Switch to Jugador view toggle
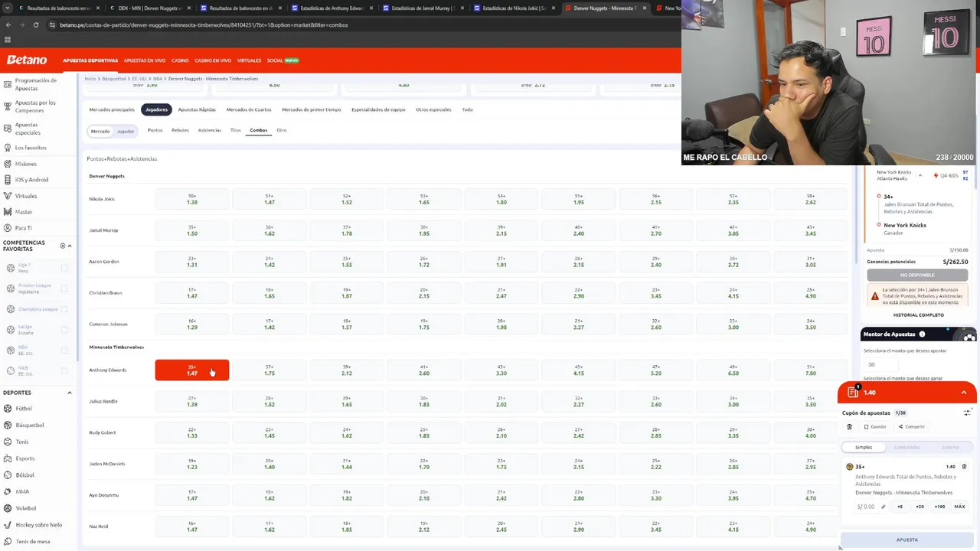 [126, 131]
